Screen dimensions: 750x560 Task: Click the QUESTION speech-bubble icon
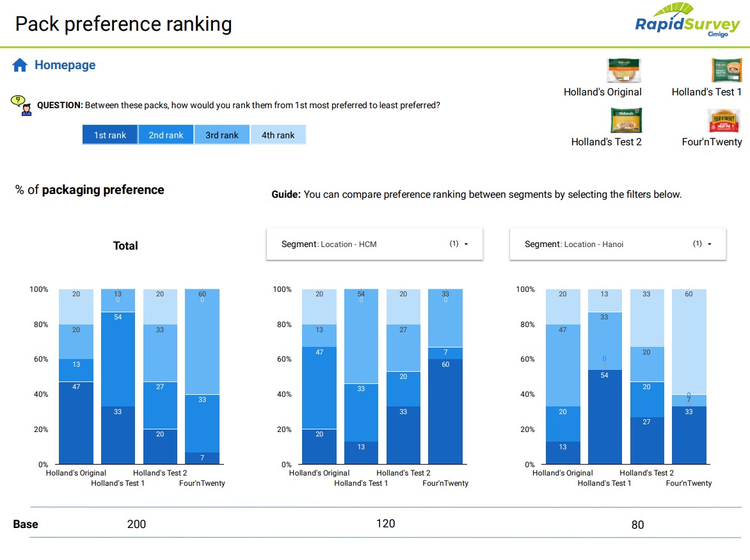click(x=17, y=101)
